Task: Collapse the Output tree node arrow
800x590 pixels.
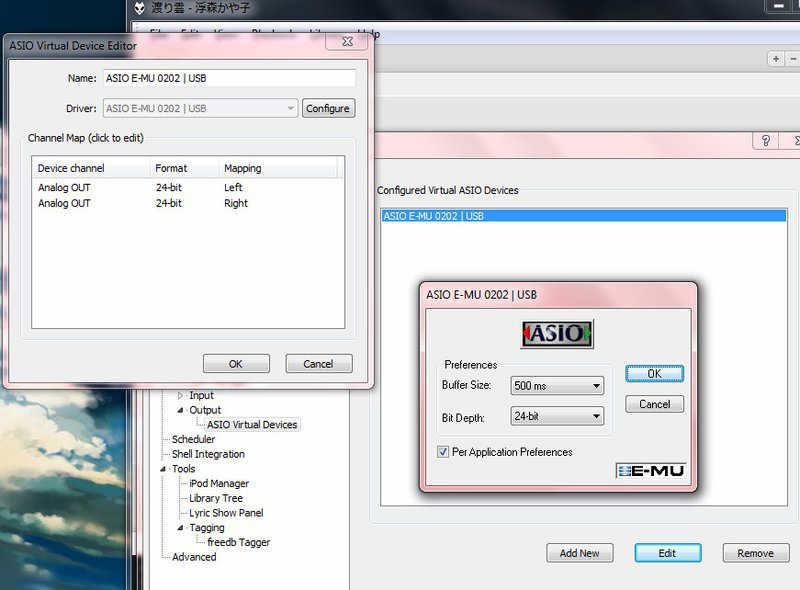Action: [180, 410]
